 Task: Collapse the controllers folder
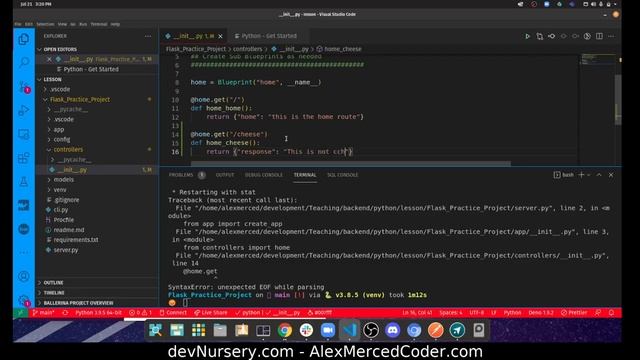(68, 150)
